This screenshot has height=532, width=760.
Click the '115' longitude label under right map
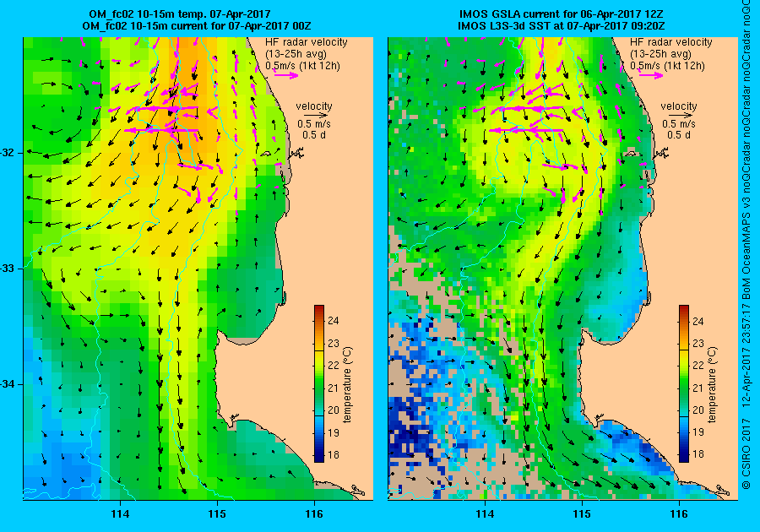pos(582,514)
